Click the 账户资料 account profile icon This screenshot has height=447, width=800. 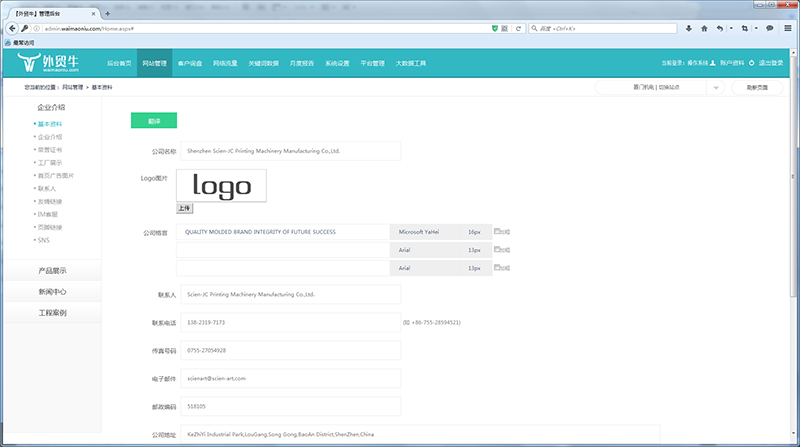[x=714, y=63]
